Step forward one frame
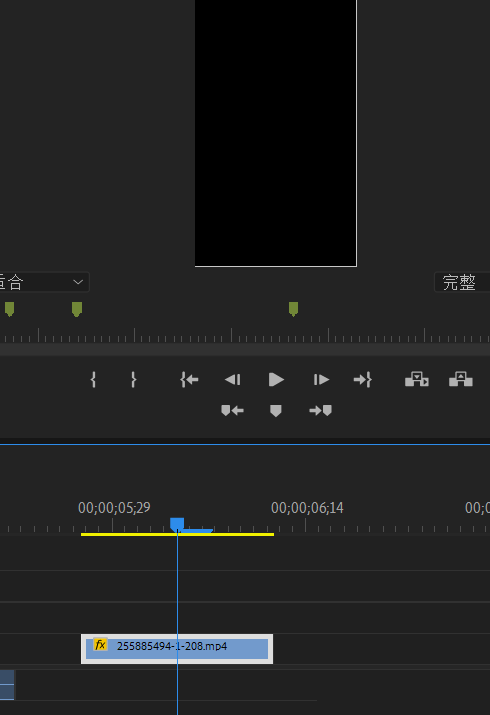Screen dimensions: 490x715 click(x=321, y=379)
